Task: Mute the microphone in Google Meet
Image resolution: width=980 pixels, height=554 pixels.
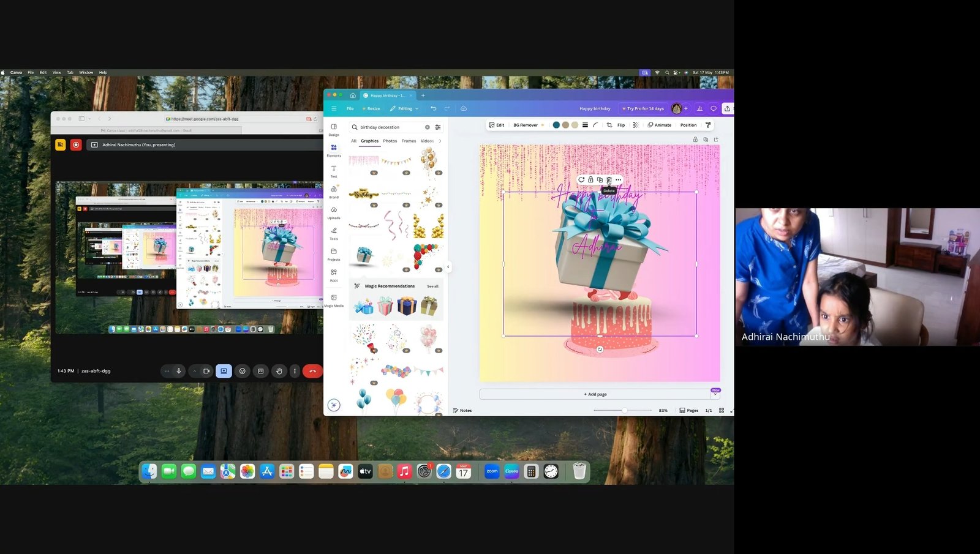Action: point(179,371)
